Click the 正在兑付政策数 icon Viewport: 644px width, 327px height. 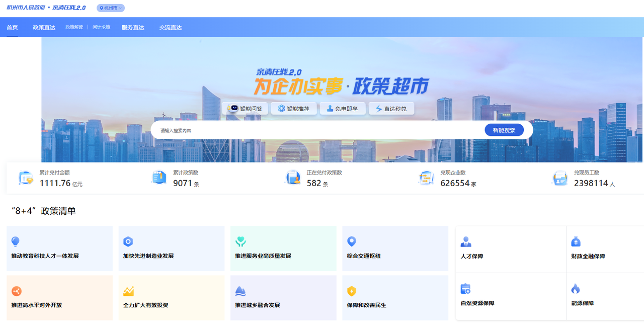click(x=293, y=178)
